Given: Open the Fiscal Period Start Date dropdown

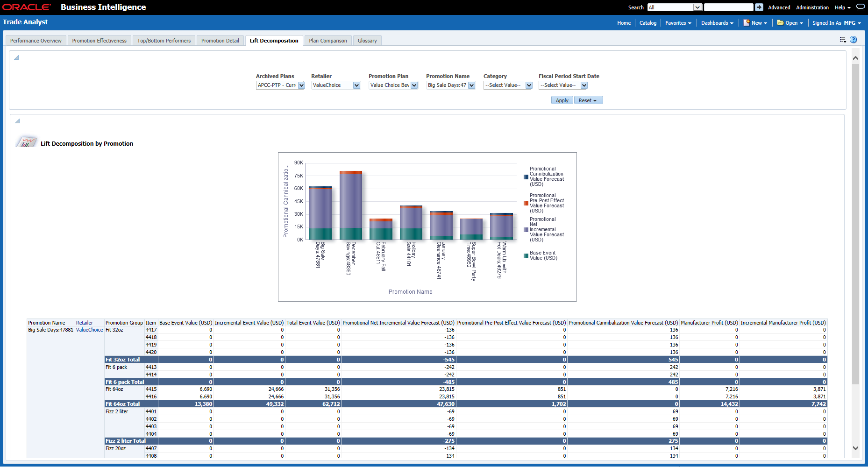Looking at the screenshot, I should (x=584, y=85).
